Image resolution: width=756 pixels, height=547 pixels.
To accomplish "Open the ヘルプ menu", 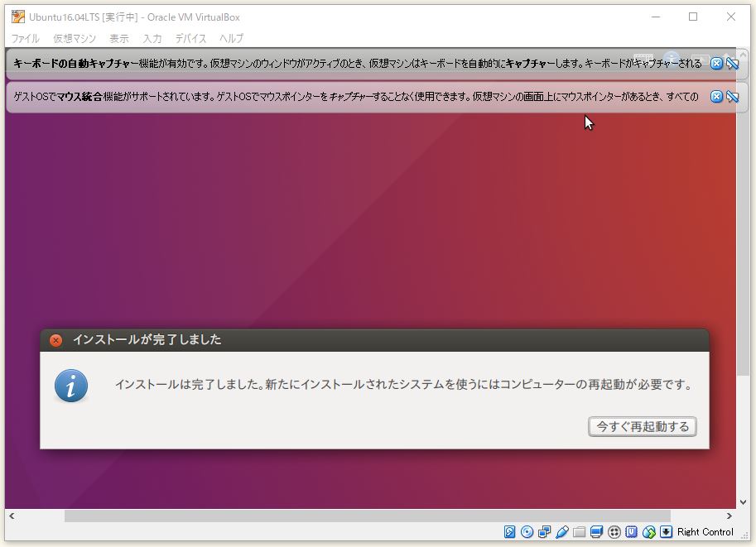I will point(231,39).
